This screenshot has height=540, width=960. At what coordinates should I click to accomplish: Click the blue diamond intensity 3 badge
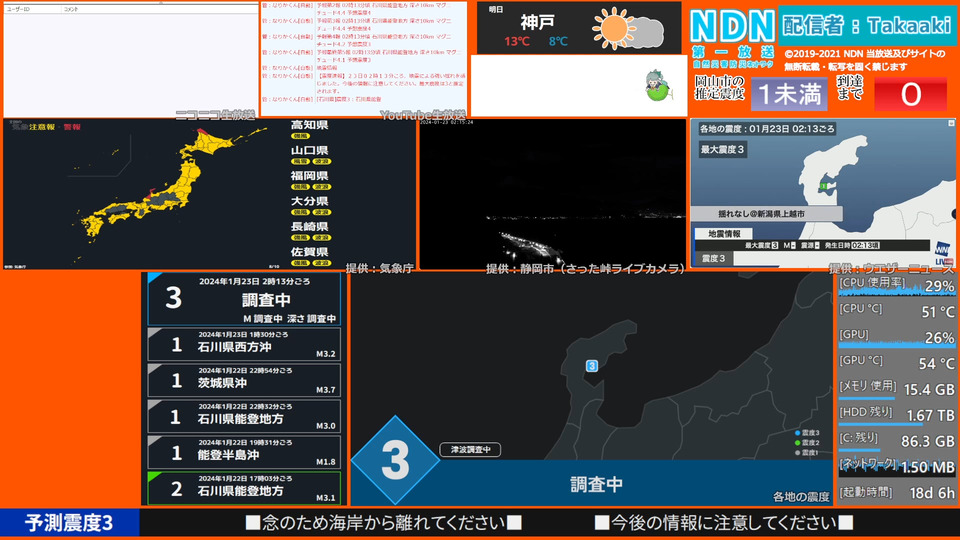[395, 460]
